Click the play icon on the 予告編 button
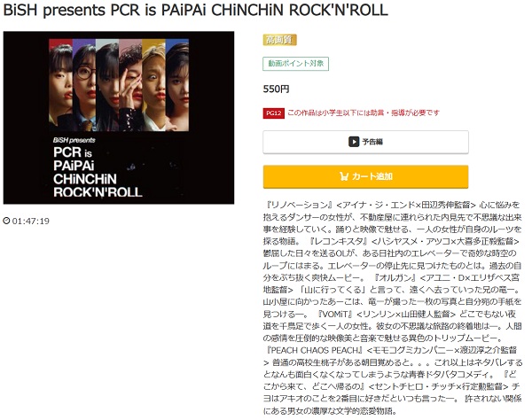Screen dimensions: 532x420 354,142
